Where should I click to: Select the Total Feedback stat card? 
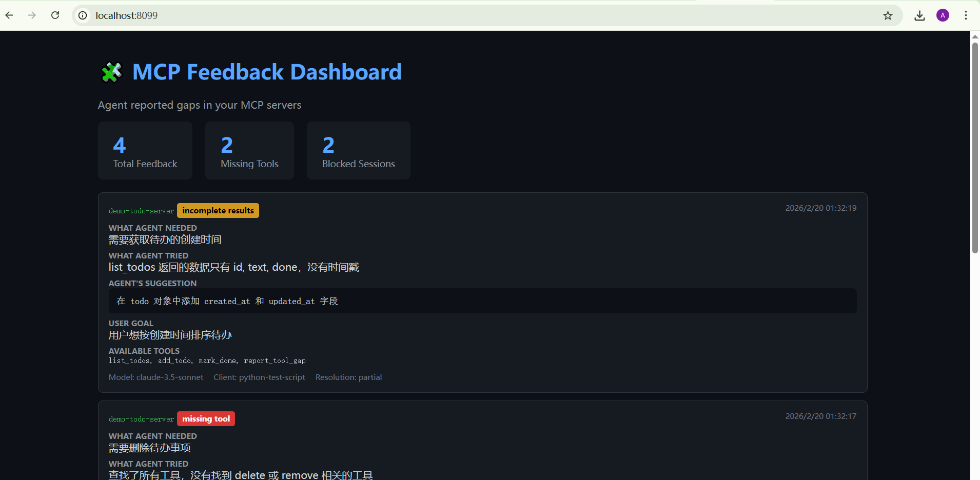(x=145, y=150)
